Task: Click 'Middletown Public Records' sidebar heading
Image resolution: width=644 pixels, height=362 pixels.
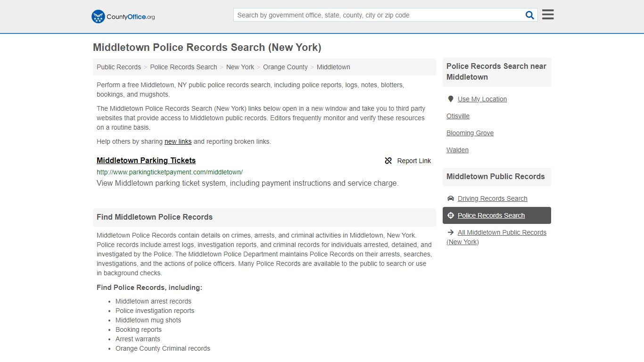Action: click(x=495, y=177)
